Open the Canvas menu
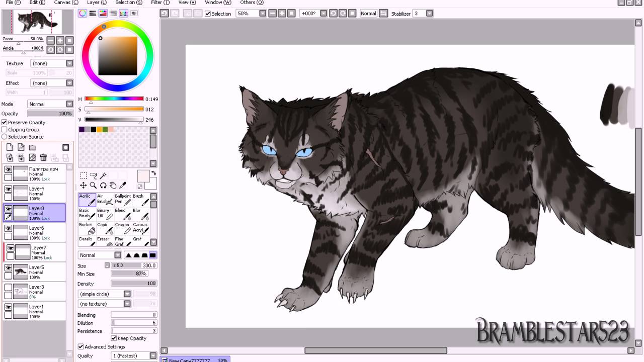 (x=66, y=3)
